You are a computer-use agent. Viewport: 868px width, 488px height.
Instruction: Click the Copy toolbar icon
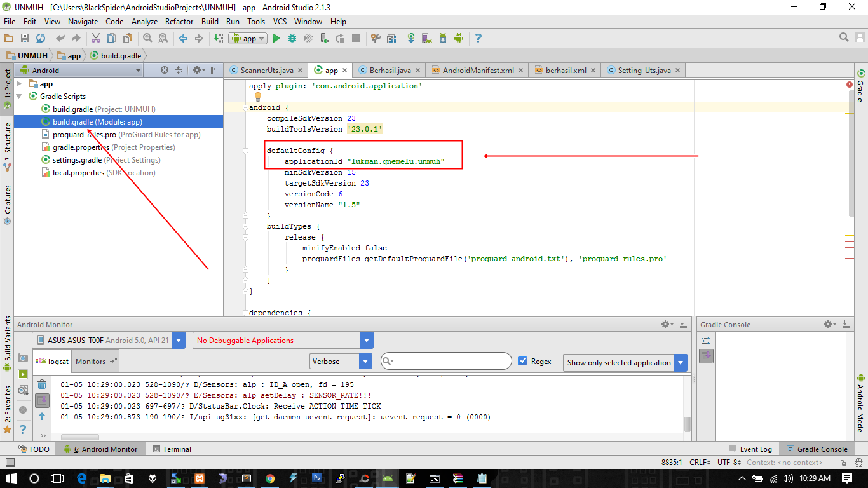[112, 38]
